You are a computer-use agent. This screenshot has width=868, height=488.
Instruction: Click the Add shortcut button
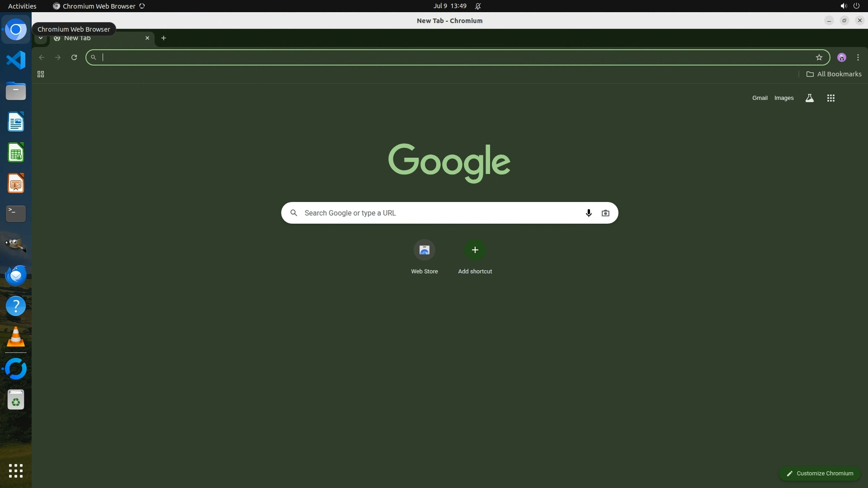[475, 250]
